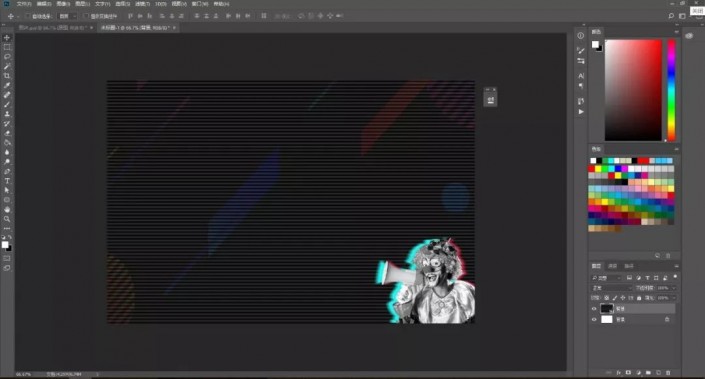Select the Eraser tool
Screen dimensions: 705x379
click(x=7, y=133)
